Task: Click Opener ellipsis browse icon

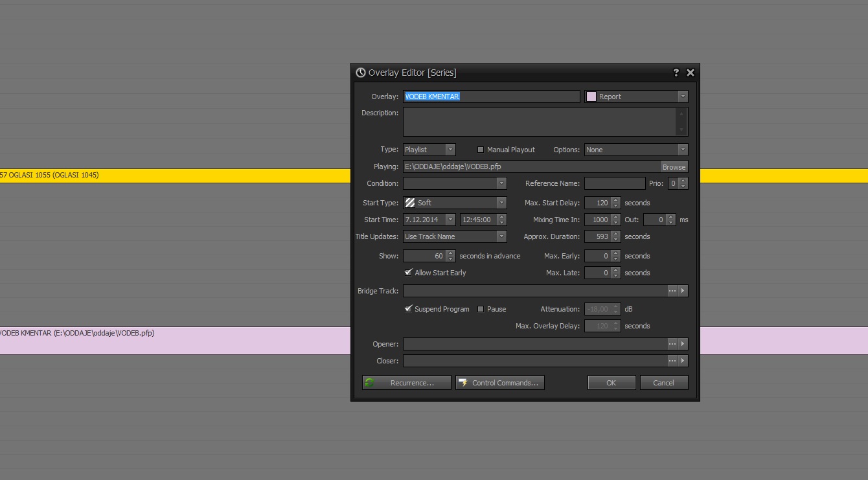Action: [672, 344]
